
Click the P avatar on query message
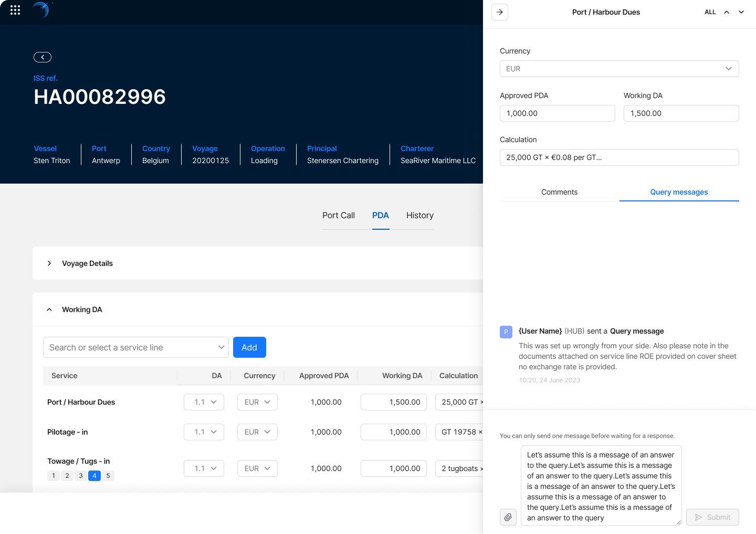tap(506, 332)
